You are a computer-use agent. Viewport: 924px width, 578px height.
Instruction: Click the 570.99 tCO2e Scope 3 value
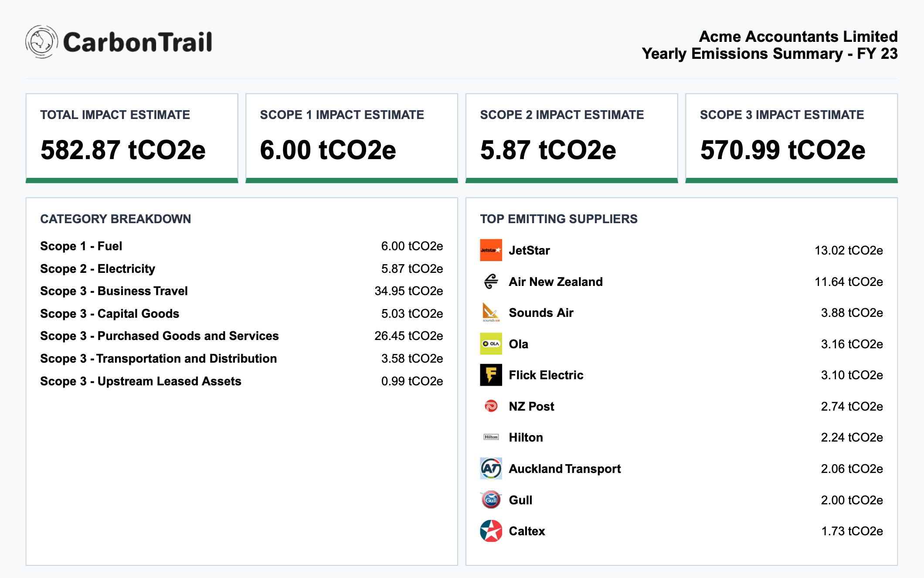tap(783, 150)
